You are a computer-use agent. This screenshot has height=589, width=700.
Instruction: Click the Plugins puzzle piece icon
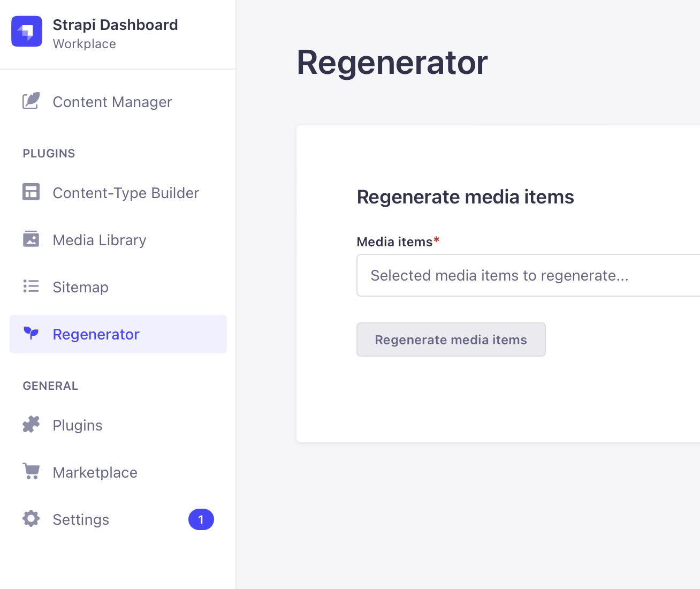point(31,425)
